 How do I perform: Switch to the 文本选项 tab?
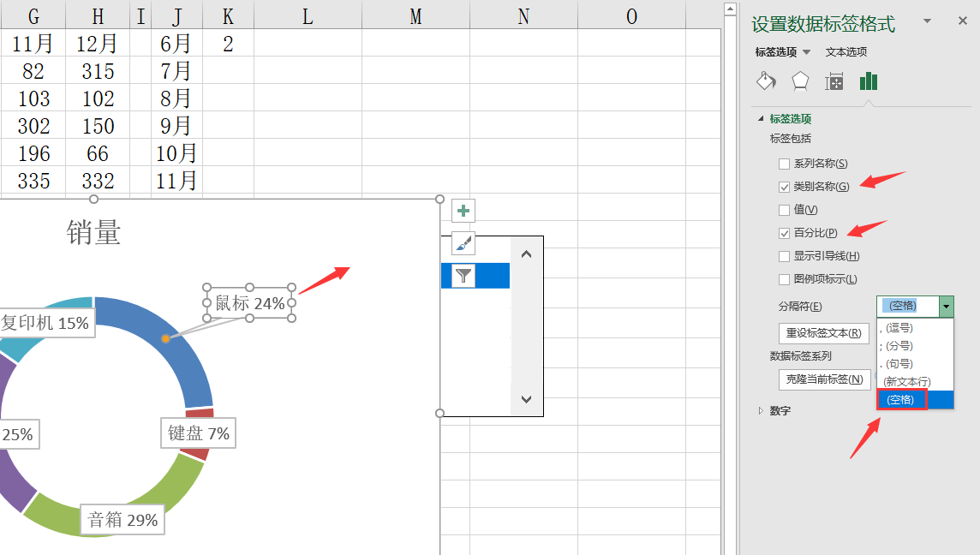click(x=846, y=52)
